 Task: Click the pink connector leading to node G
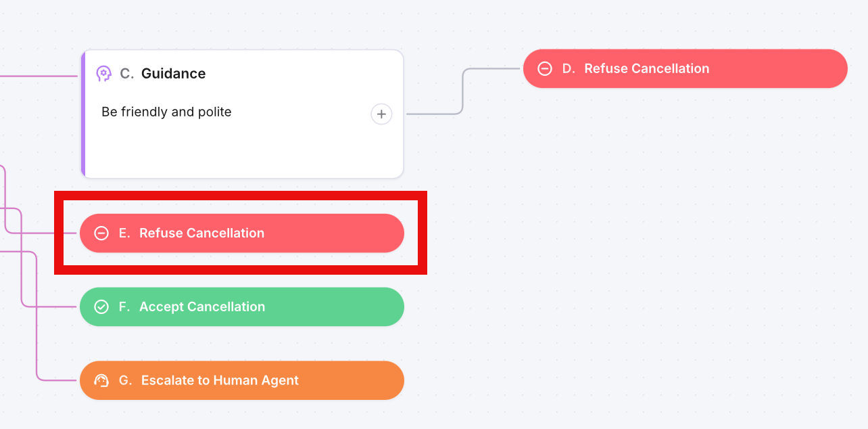pyautogui.click(x=57, y=380)
